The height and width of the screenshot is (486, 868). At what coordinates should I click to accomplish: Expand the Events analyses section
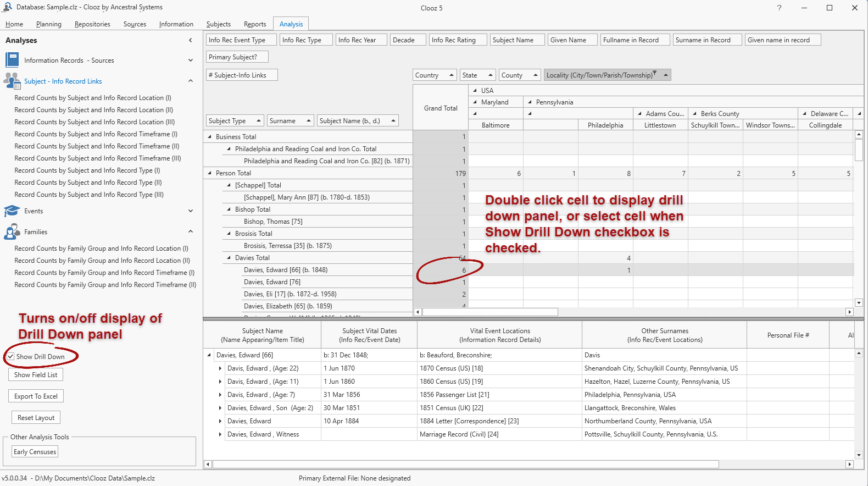[191, 211]
